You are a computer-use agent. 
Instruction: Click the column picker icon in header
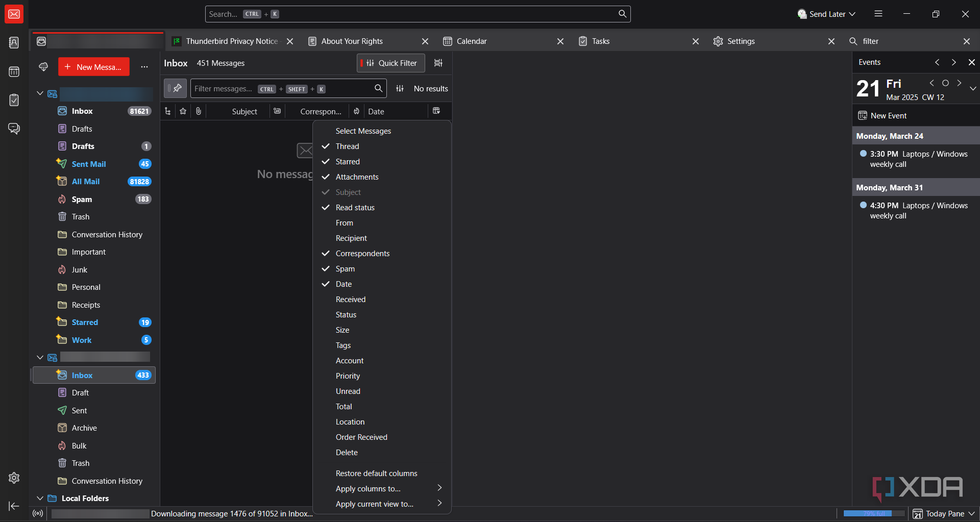pyautogui.click(x=436, y=111)
